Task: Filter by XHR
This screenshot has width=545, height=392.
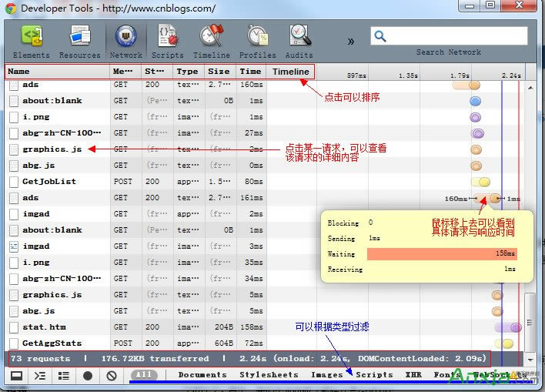Action: 413,375
